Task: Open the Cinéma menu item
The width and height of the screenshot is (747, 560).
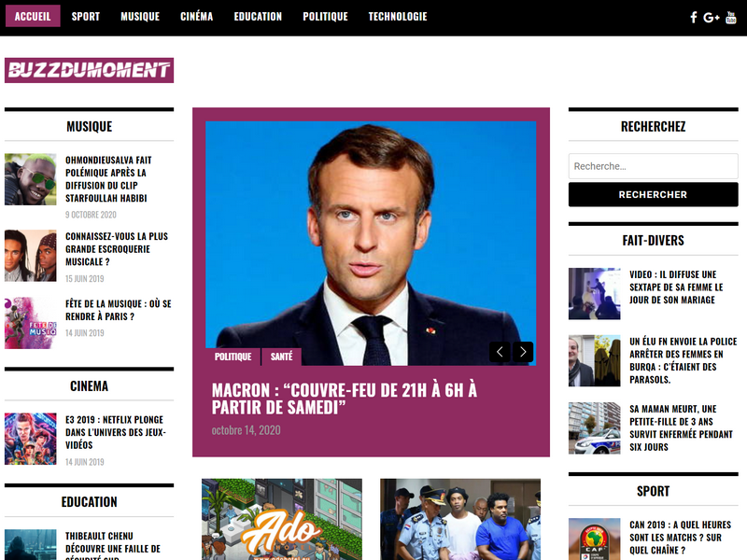Action: coord(197,16)
